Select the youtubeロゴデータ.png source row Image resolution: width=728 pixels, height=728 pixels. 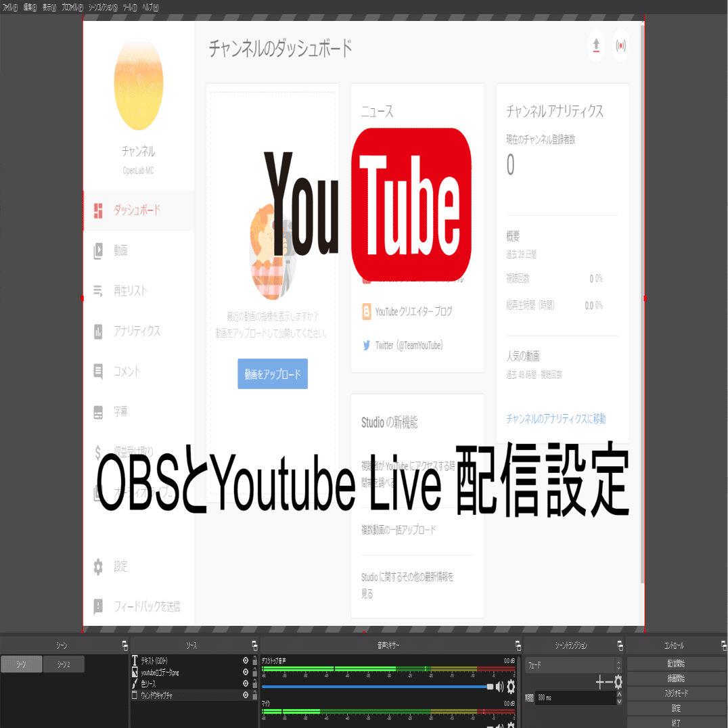[x=194, y=673]
